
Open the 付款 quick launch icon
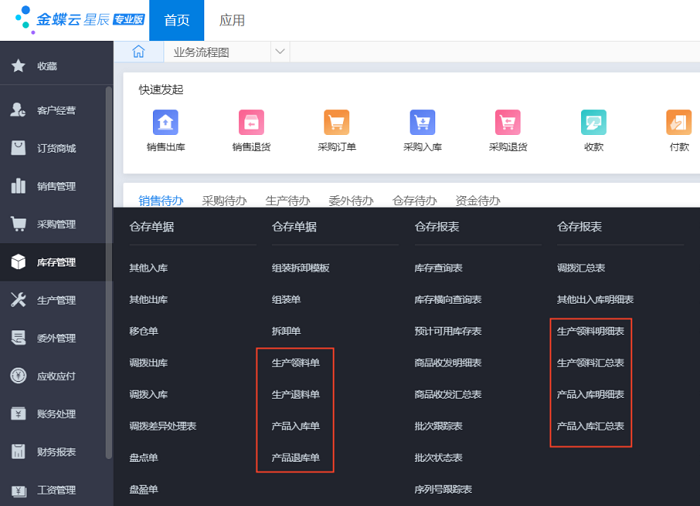tap(679, 123)
